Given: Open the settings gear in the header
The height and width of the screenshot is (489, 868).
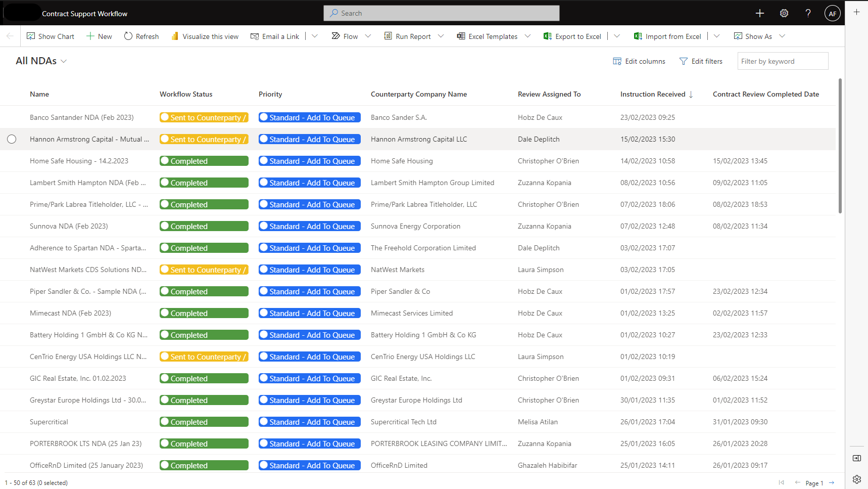Looking at the screenshot, I should (784, 14).
